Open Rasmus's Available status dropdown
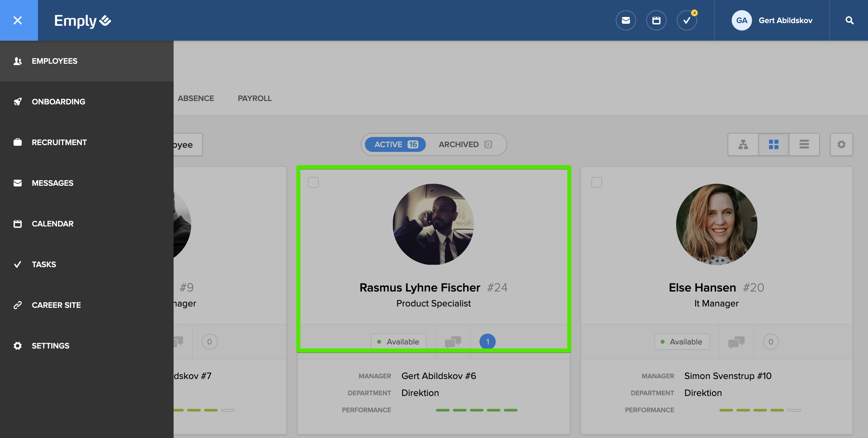This screenshot has width=868, height=438. (398, 342)
